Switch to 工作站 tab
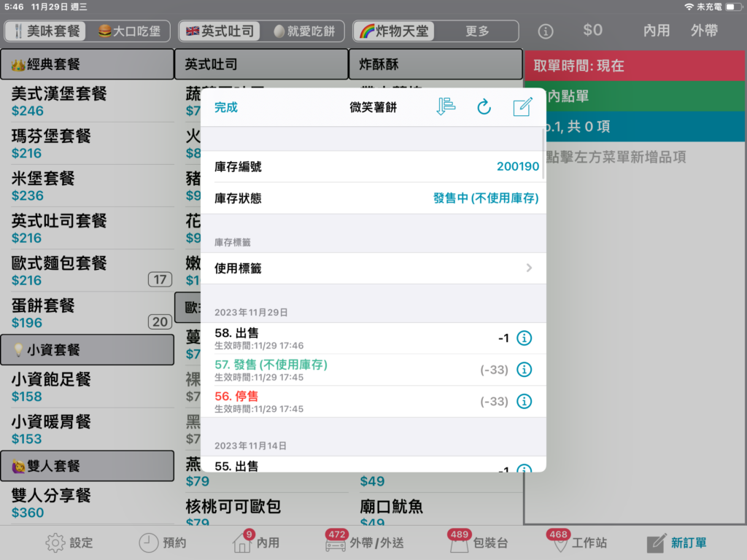 [578, 542]
